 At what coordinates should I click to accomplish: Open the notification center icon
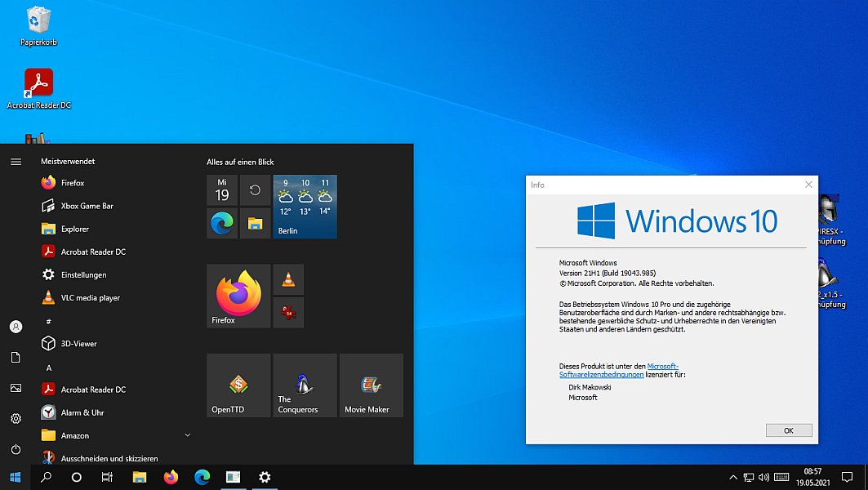pos(847,477)
